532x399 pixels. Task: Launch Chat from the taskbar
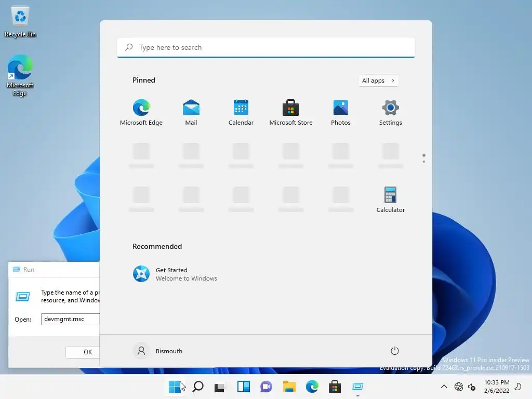[266, 387]
